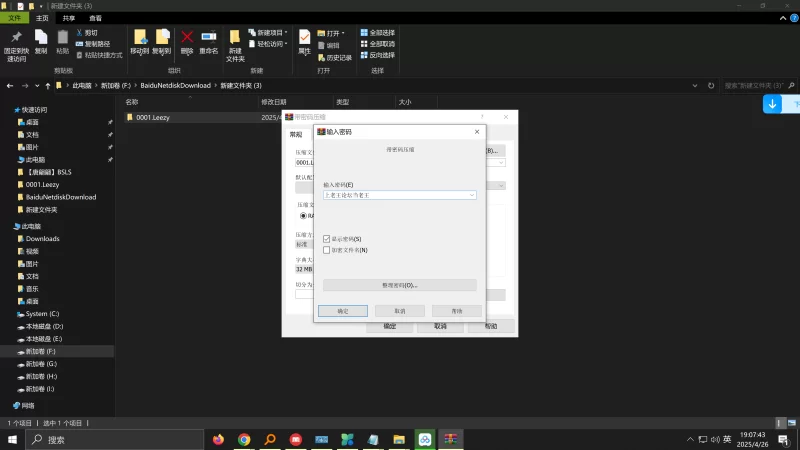Enable Encrypt file names (加密文件名)
800x450 pixels.
[327, 250]
